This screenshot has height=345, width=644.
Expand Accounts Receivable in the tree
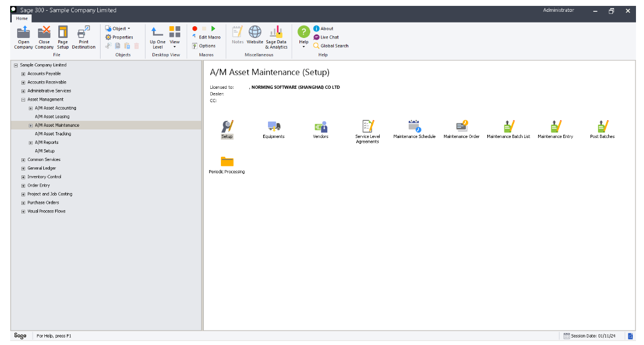pyautogui.click(x=24, y=82)
